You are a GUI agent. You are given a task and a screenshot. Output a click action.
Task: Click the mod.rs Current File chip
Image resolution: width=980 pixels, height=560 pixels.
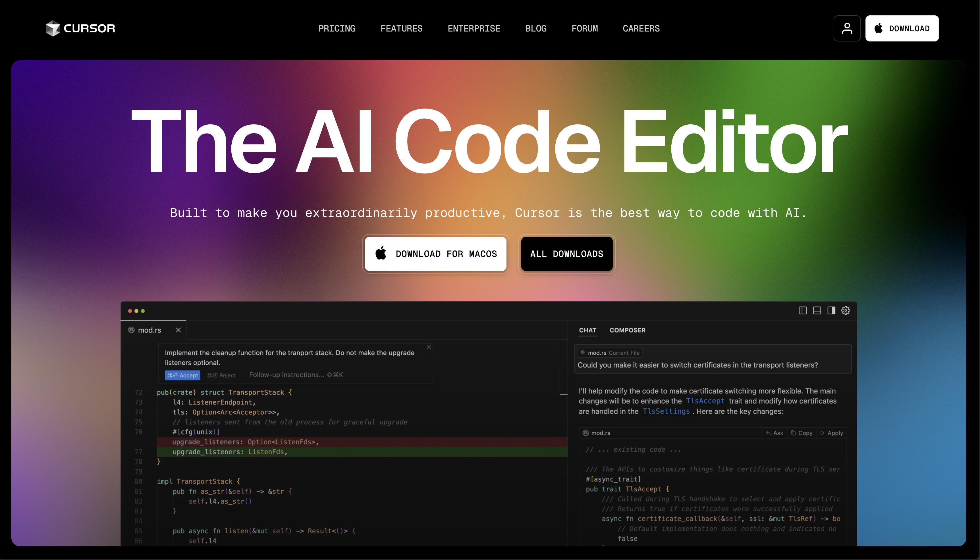[610, 353]
